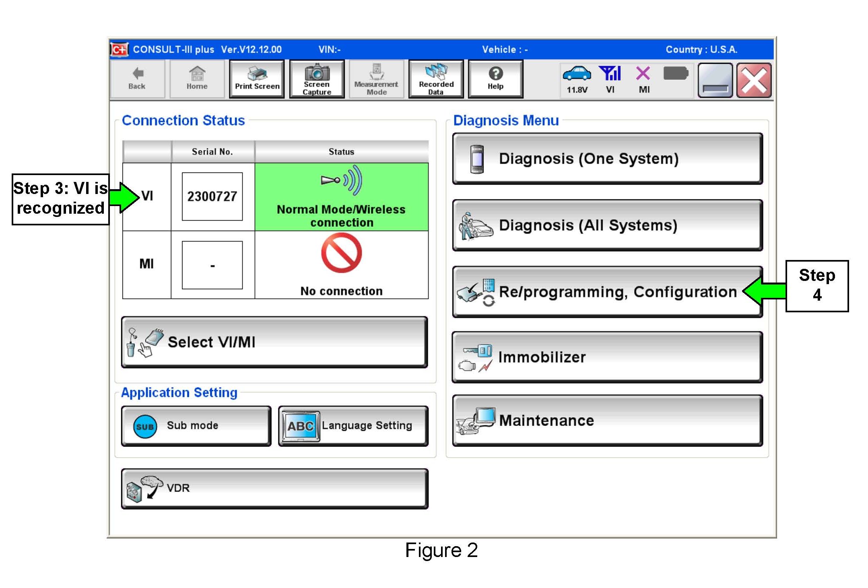Click the Measurement Mode toolbar button
Image resolution: width=868 pixels, height=588 pixels.
[376, 79]
